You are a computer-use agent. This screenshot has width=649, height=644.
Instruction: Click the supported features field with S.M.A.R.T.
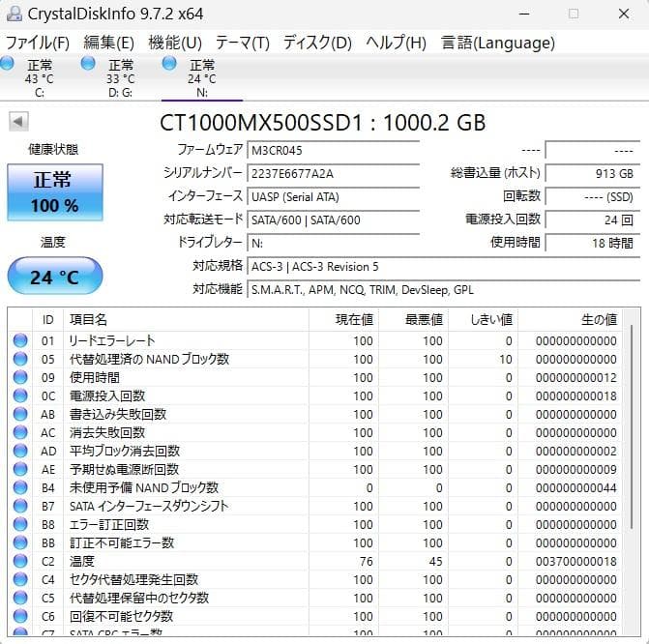coord(444,289)
